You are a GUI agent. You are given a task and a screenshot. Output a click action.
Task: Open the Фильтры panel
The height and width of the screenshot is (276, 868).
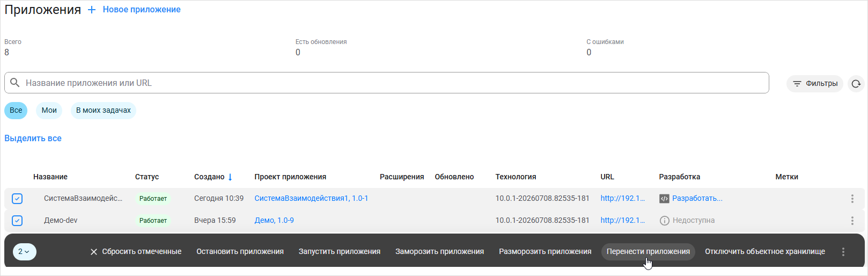point(815,84)
